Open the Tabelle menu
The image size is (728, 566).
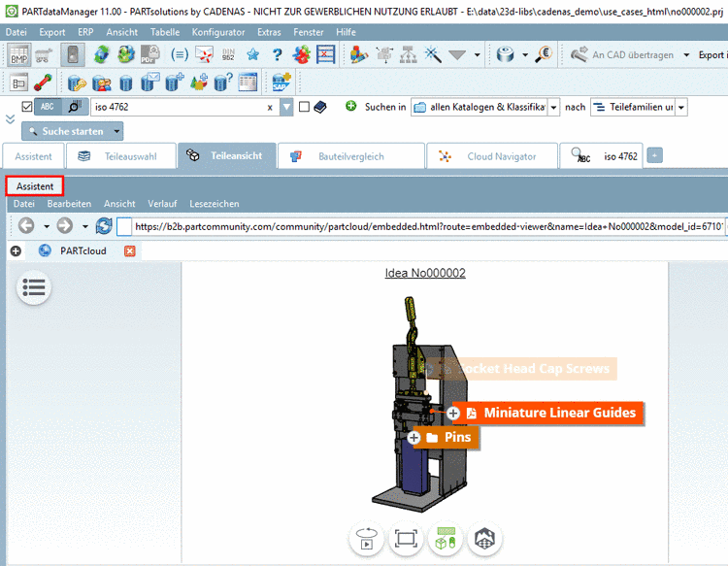pyautogui.click(x=165, y=32)
